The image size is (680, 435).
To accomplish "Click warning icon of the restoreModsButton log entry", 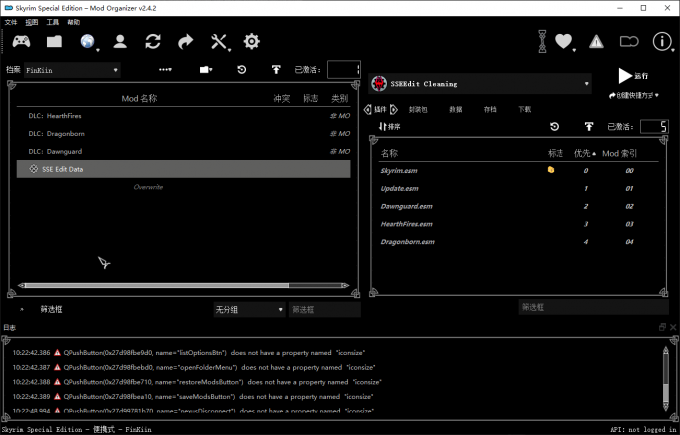I will [57, 382].
